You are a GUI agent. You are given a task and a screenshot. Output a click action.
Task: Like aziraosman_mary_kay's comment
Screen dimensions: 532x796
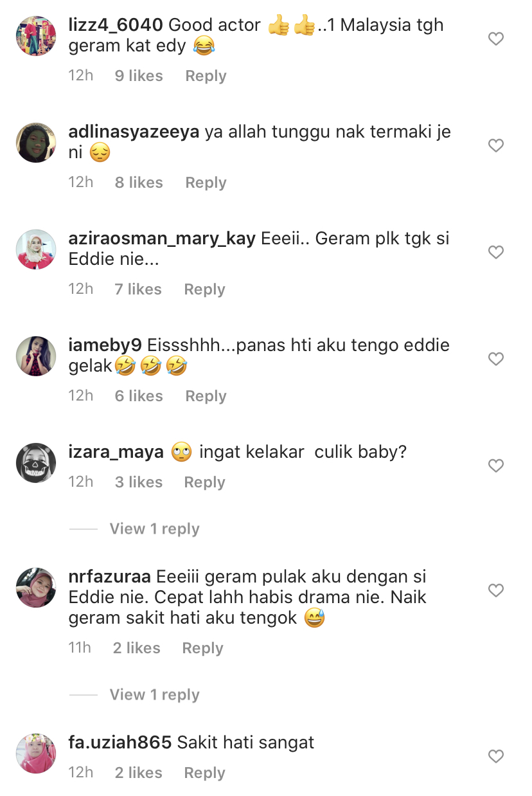click(495, 253)
